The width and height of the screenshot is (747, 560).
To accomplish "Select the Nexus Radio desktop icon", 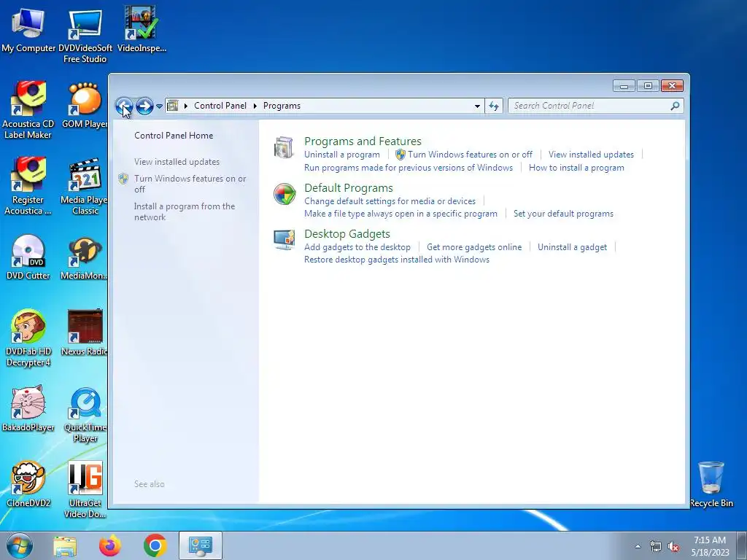I will point(85,332).
